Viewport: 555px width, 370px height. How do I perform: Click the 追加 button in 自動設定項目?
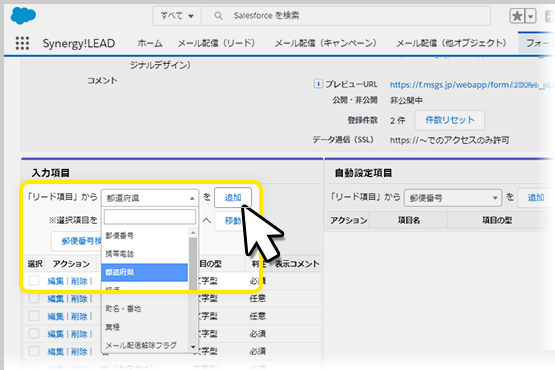(536, 198)
